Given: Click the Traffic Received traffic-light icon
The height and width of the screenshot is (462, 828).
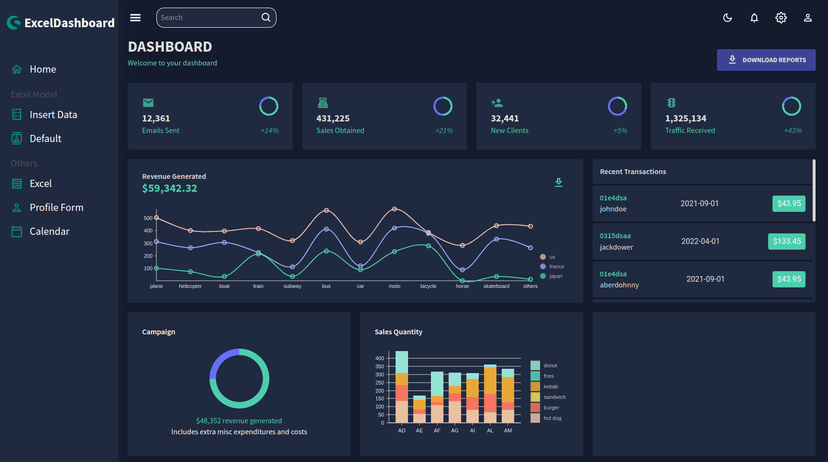Looking at the screenshot, I should click(x=671, y=102).
